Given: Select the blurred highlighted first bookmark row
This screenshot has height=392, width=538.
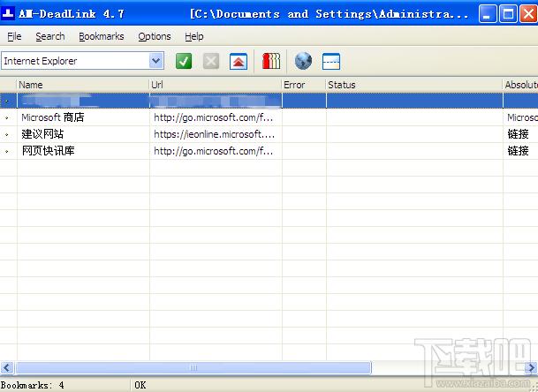Looking at the screenshot, I should (x=269, y=101).
